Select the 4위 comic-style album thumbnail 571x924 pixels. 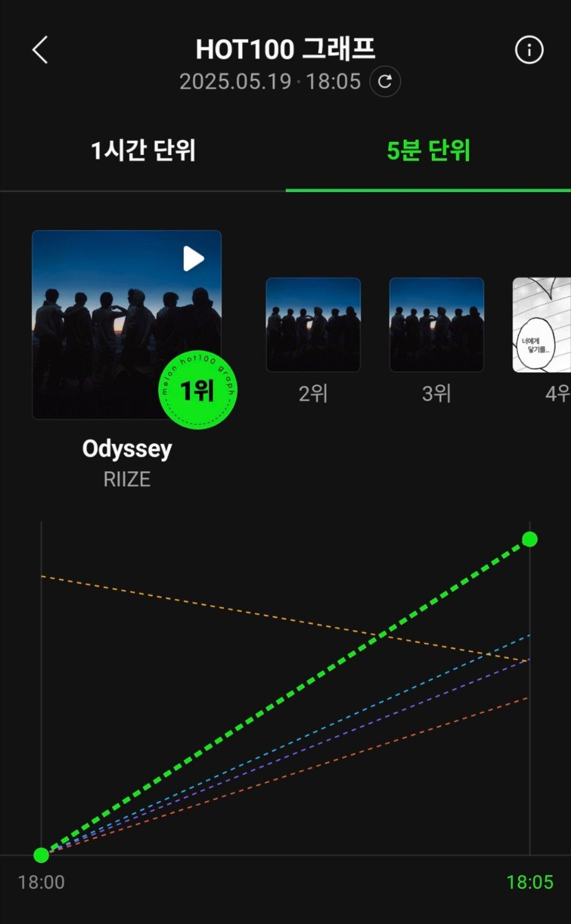pos(542,325)
